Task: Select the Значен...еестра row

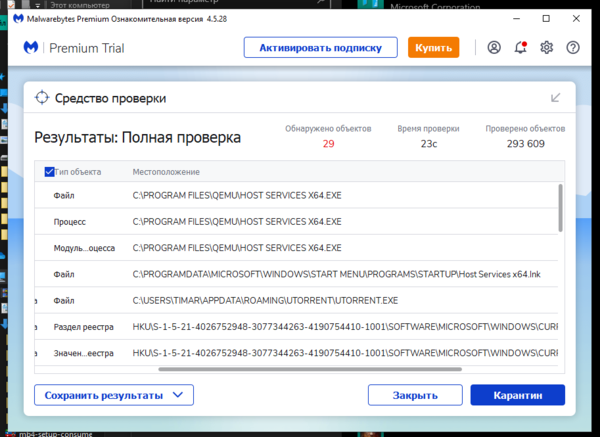Action: 296,353
